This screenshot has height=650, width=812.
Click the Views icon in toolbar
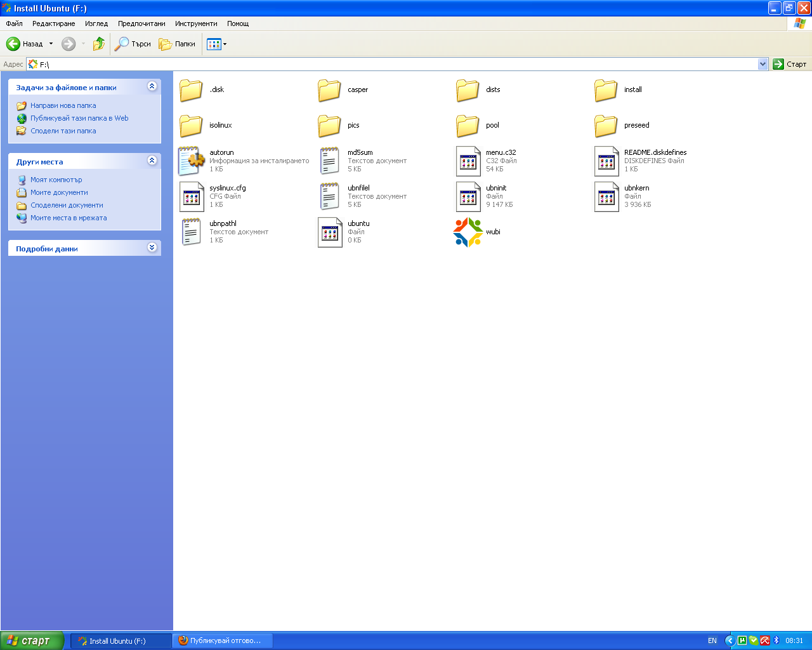point(214,44)
